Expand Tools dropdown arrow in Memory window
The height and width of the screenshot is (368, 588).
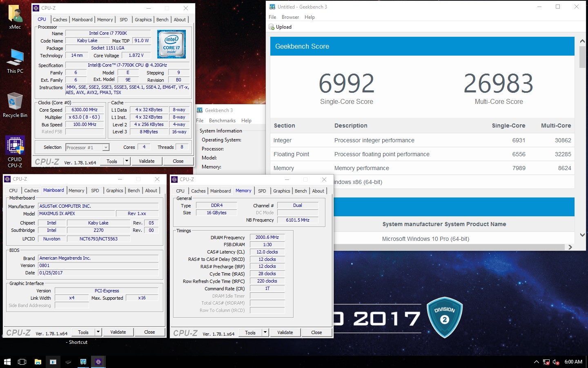pyautogui.click(x=265, y=332)
